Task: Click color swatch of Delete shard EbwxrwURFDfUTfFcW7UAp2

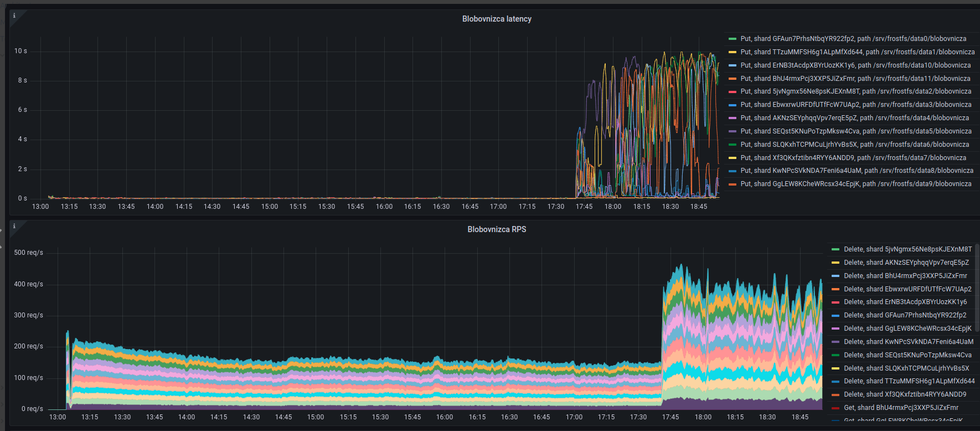Action: [835, 289]
